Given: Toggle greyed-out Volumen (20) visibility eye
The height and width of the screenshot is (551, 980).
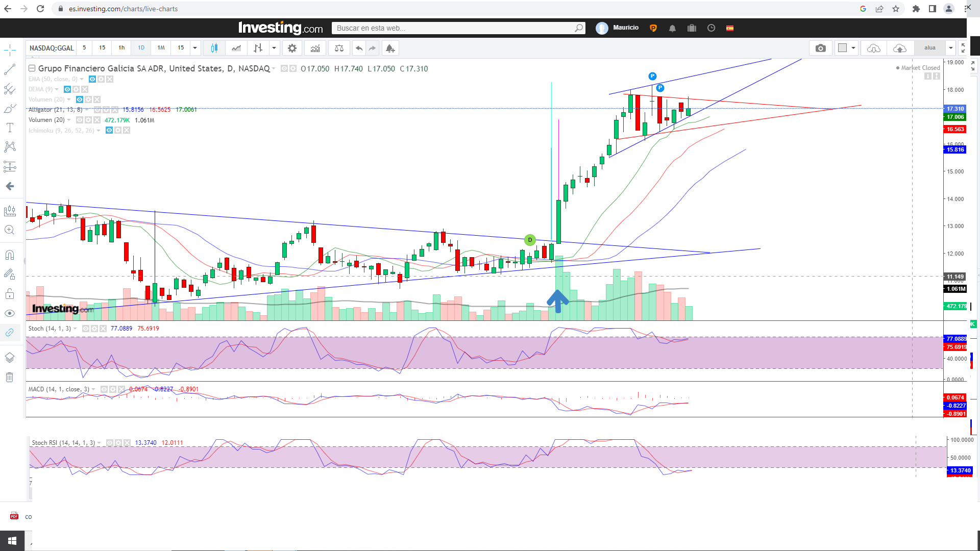Looking at the screenshot, I should pyautogui.click(x=80, y=99).
